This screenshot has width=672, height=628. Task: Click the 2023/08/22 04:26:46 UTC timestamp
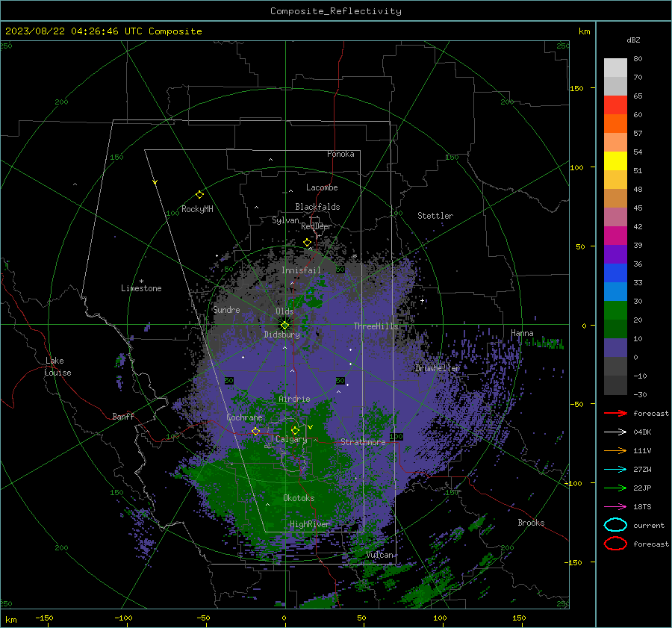(x=65, y=31)
